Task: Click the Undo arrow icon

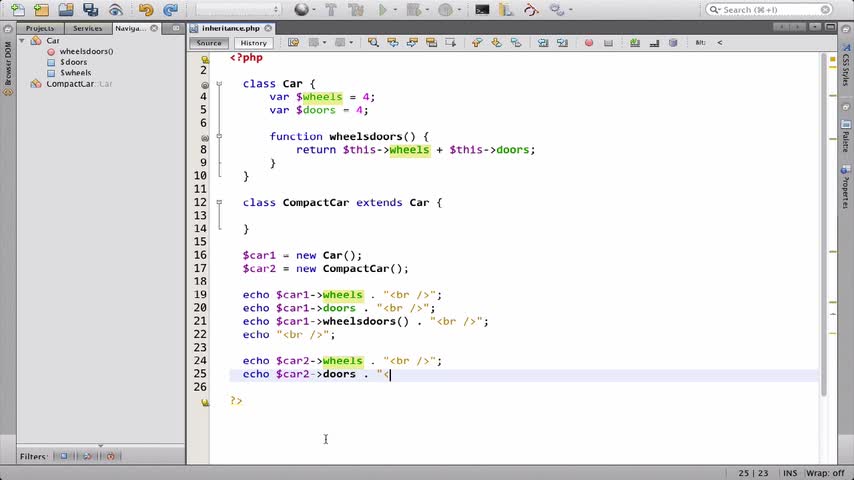Action: click(145, 10)
